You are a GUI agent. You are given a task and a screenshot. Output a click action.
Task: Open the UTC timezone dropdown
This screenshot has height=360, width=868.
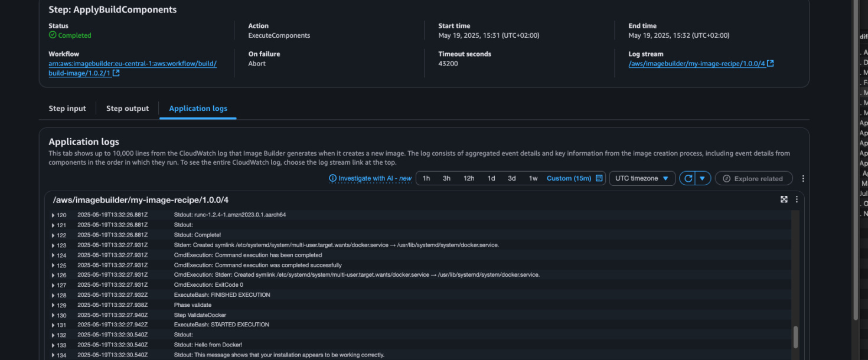(642, 178)
